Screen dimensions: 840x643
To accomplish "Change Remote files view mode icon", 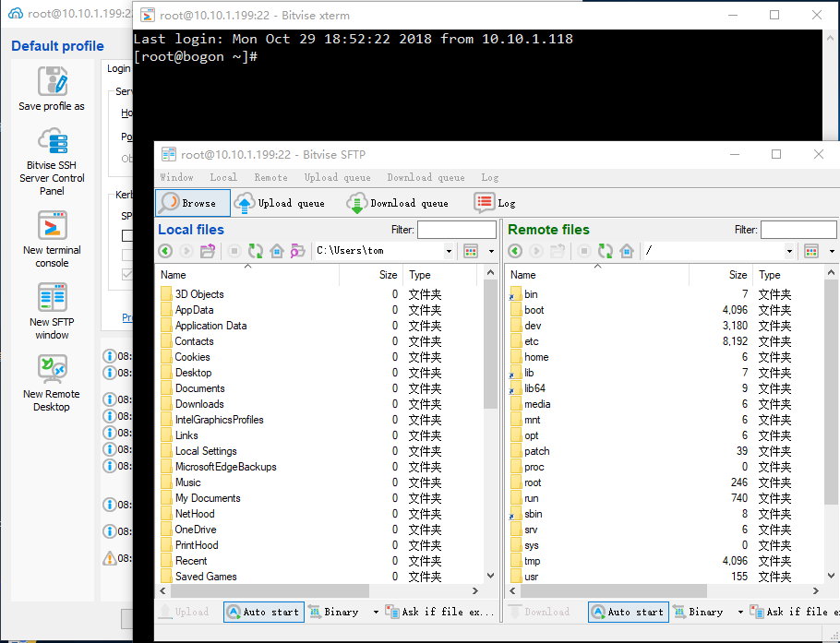I will pos(811,251).
